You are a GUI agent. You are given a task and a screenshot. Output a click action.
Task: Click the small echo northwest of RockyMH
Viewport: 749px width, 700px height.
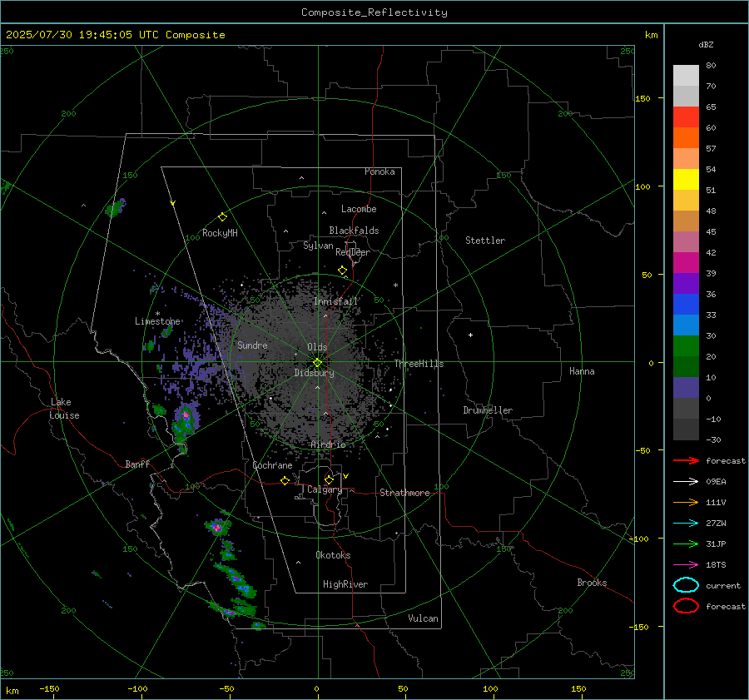pos(116,207)
